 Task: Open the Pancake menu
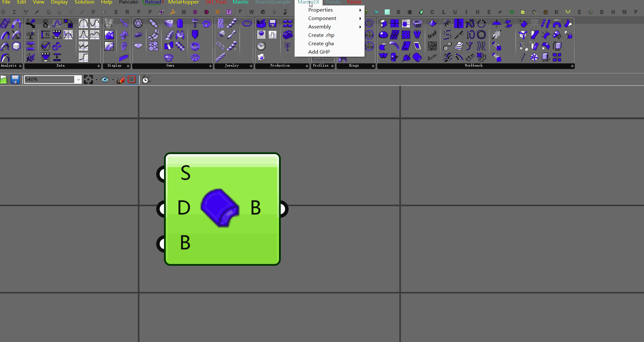128,2
